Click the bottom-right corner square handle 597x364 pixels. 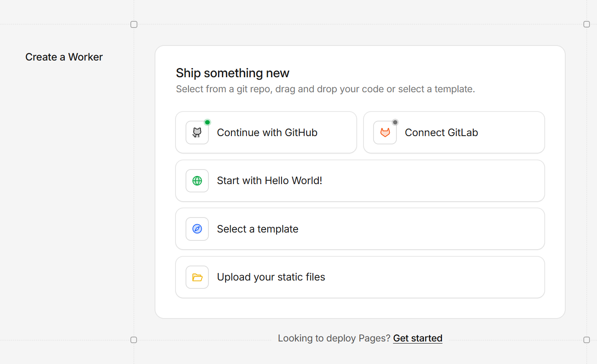pyautogui.click(x=587, y=340)
